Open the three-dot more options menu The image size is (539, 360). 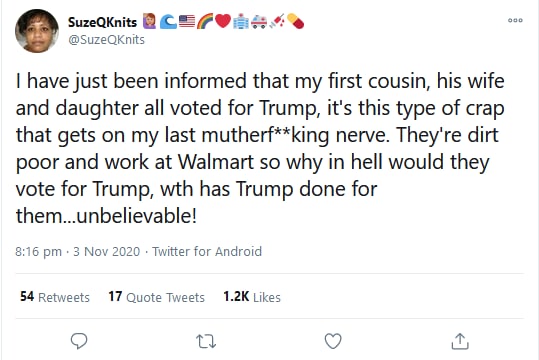pos(515,20)
